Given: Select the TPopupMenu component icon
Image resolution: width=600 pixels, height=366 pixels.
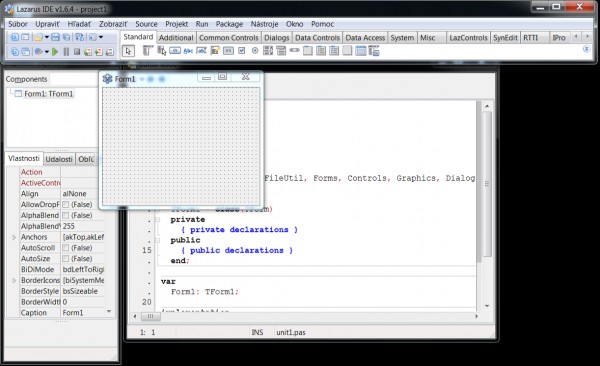Looking at the screenshot, I should tap(161, 51).
